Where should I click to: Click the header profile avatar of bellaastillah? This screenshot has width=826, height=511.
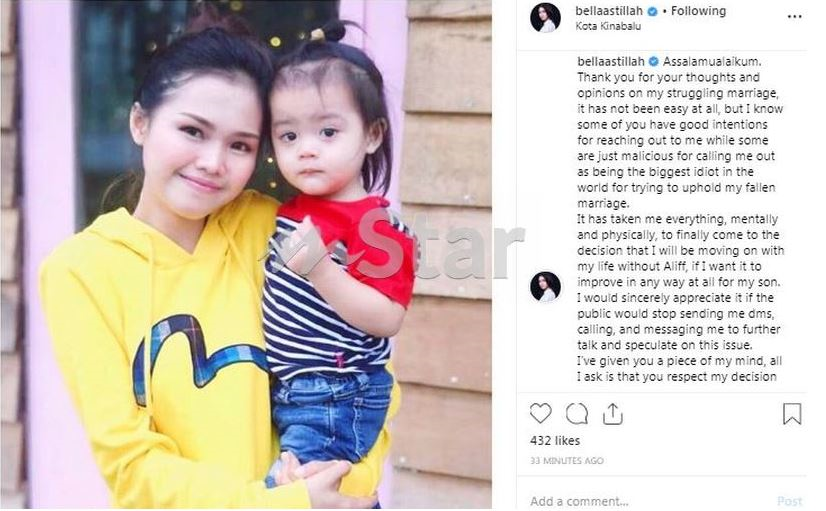coord(545,17)
